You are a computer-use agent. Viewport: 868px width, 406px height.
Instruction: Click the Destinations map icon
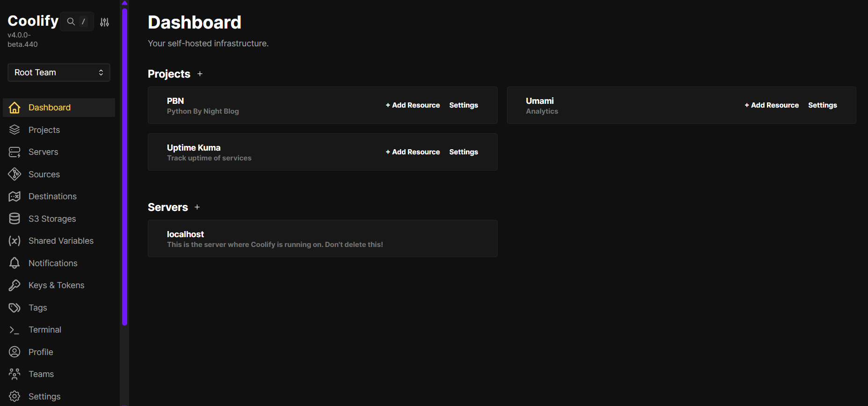pyautogui.click(x=14, y=196)
